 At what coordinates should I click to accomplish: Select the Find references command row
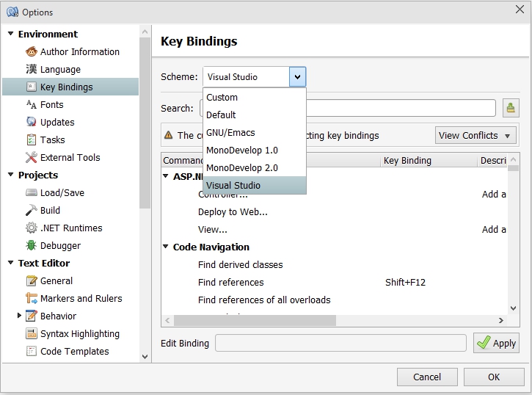[x=335, y=283]
